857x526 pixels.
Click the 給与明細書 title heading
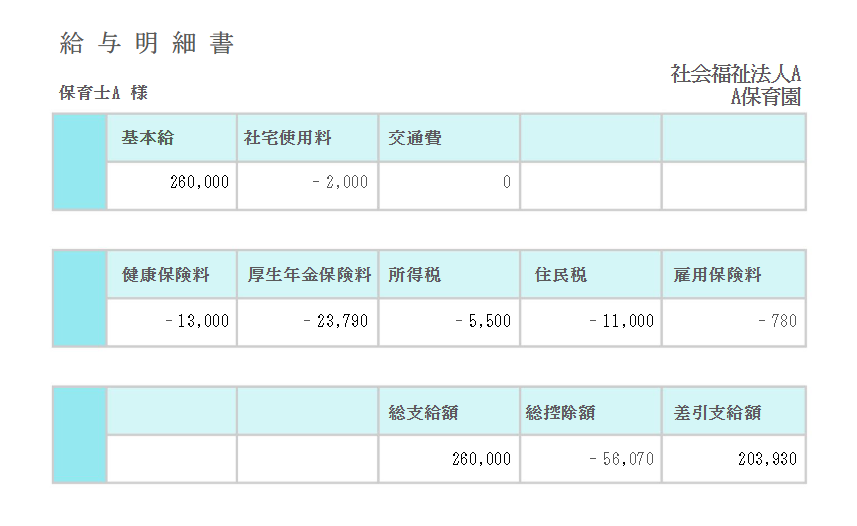click(x=147, y=44)
